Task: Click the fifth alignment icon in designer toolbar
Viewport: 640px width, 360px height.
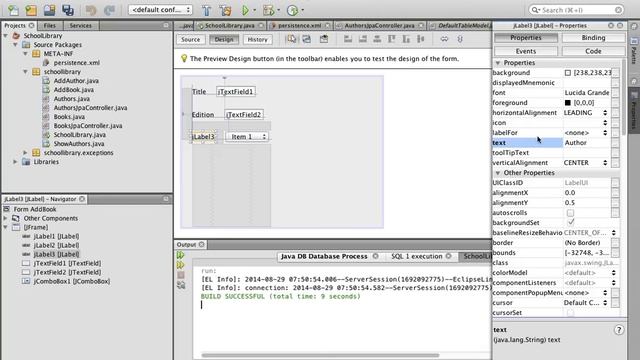Action: (406, 39)
